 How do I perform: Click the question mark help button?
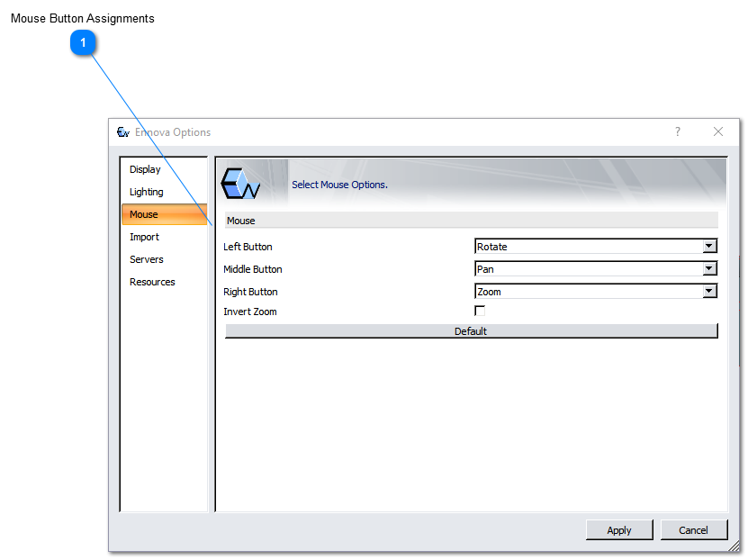pos(678,131)
